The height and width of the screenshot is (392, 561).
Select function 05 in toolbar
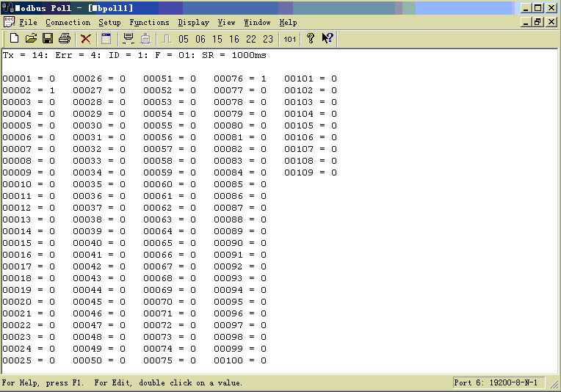[183, 39]
